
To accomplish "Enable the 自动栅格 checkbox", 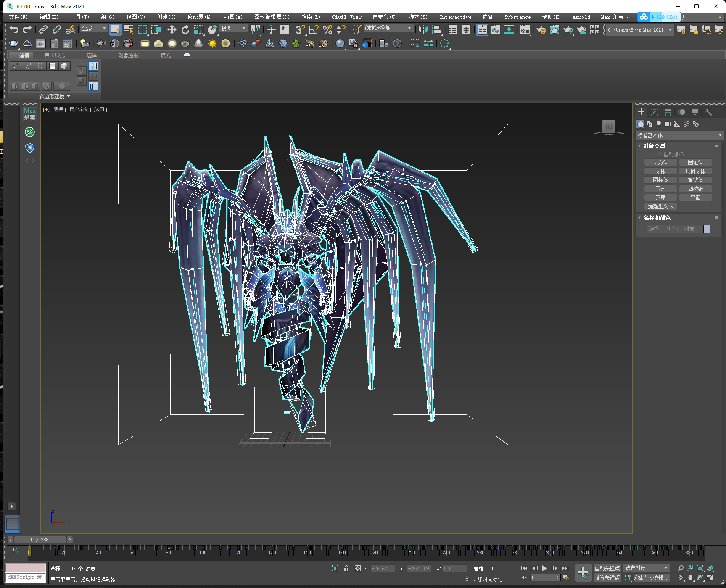I will 660,154.
